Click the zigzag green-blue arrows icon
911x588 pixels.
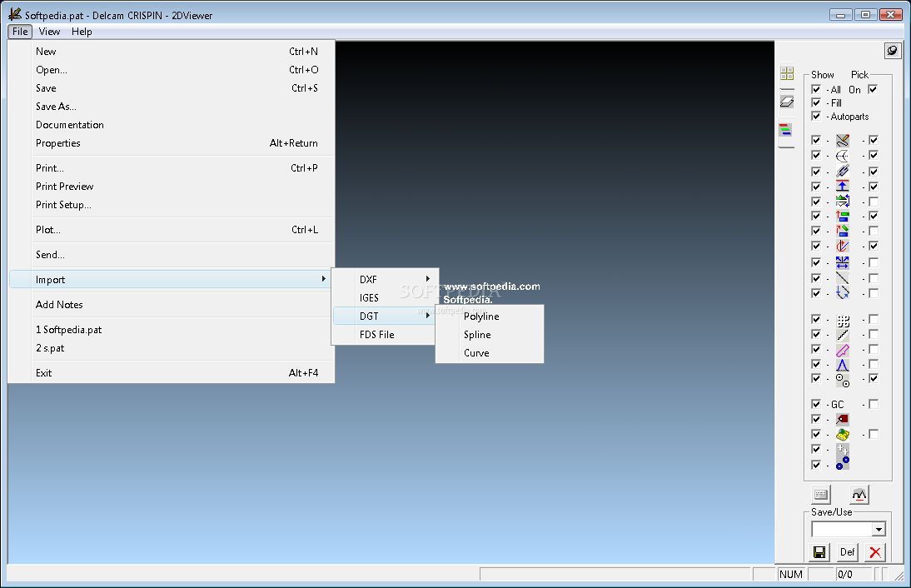[843, 201]
